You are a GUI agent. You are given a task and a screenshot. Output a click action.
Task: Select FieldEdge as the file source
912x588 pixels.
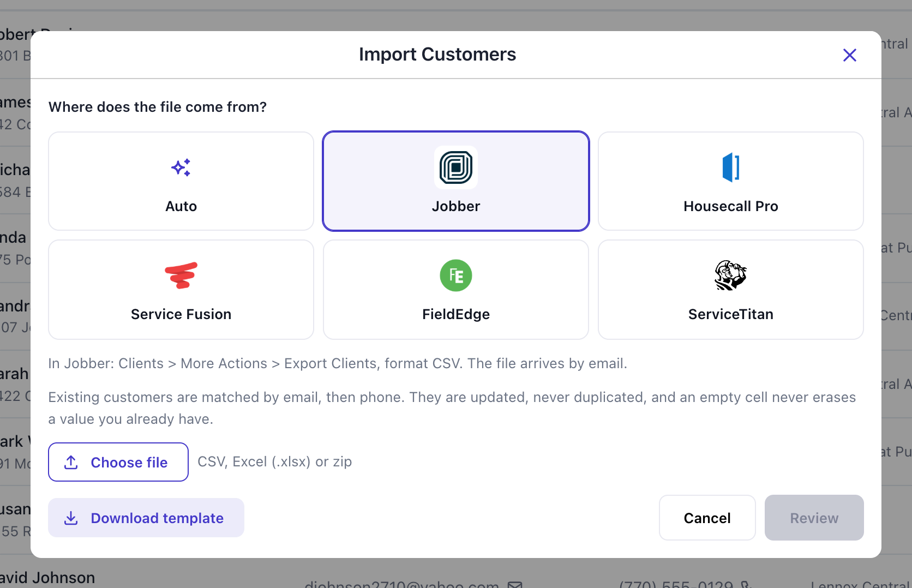456,290
